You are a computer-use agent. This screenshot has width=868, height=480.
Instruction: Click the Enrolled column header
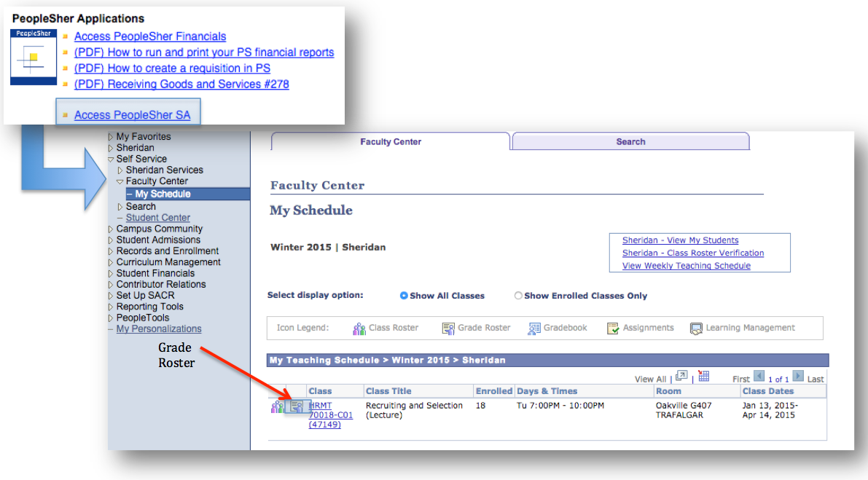pyautogui.click(x=494, y=392)
